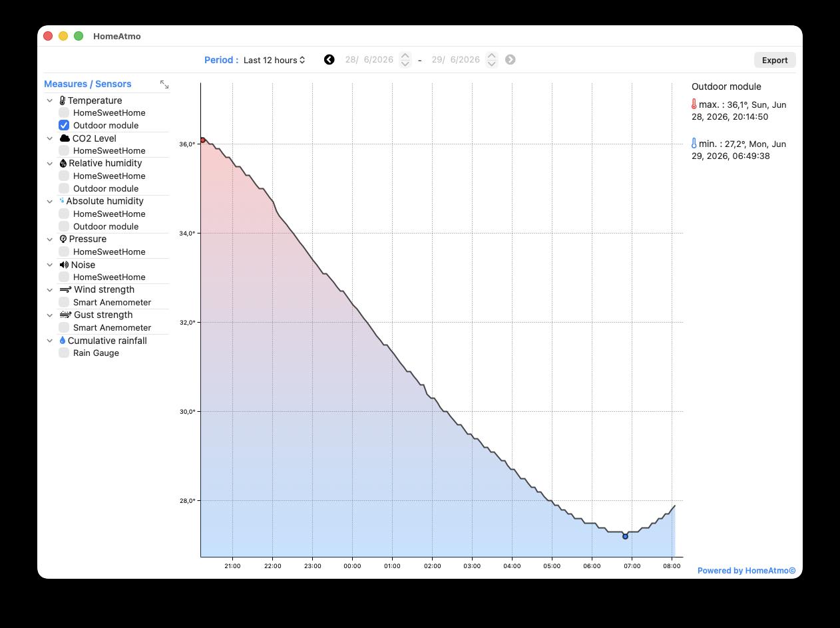Screen dimensions: 840x628
Task: Open the Last 12 hours period dropdown
Action: click(x=274, y=60)
